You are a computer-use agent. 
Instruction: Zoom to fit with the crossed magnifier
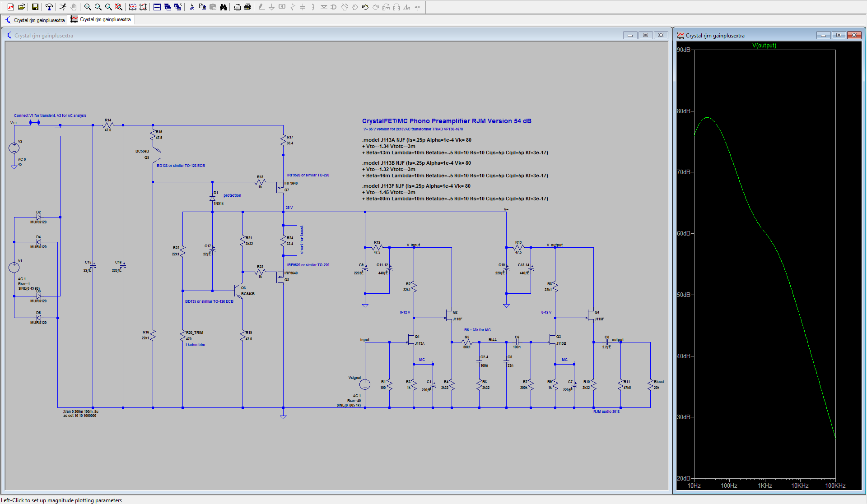coord(119,7)
